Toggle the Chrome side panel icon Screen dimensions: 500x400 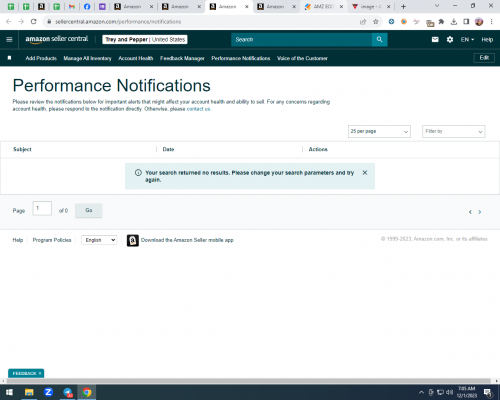tap(466, 22)
